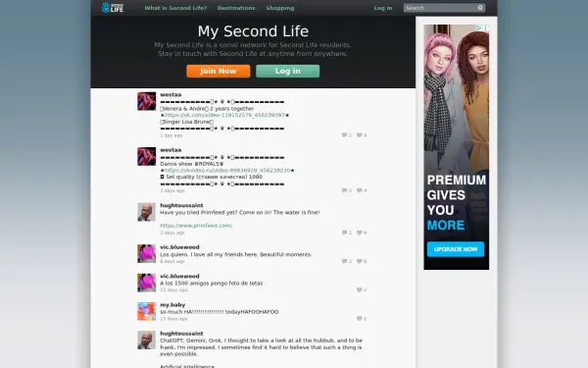Like vic.bluewood's Los quiero post

[362, 261]
